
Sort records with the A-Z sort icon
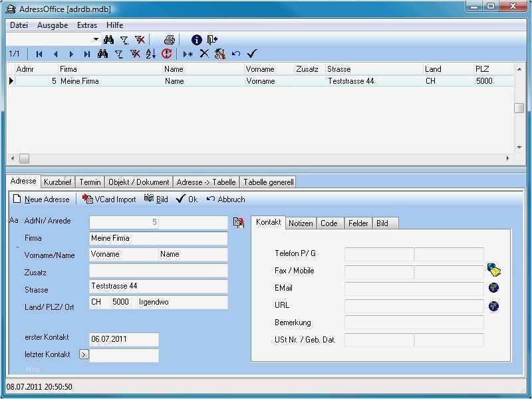(150, 54)
